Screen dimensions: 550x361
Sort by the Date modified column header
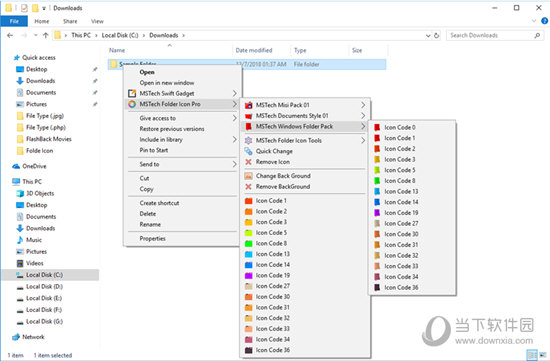254,51
